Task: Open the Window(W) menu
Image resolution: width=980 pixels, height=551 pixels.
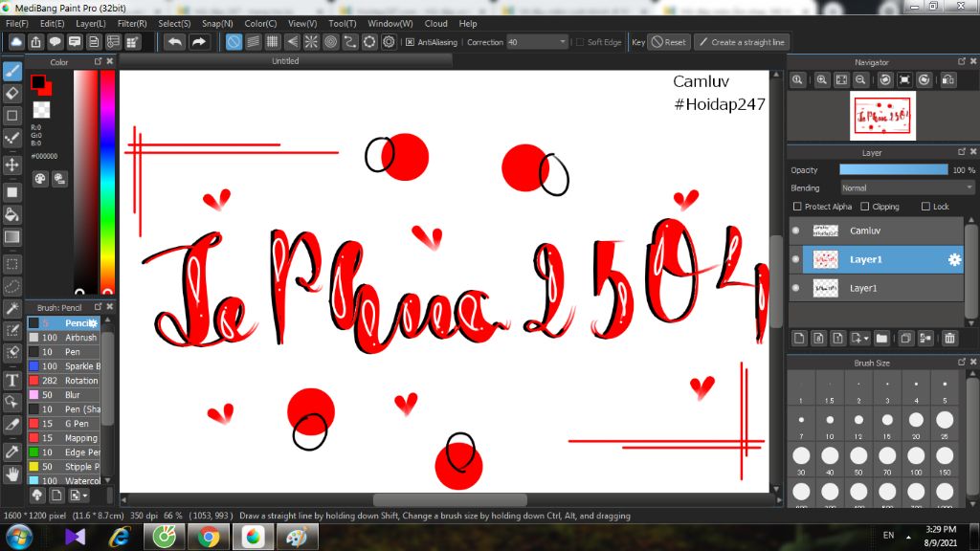Action: 390,24
